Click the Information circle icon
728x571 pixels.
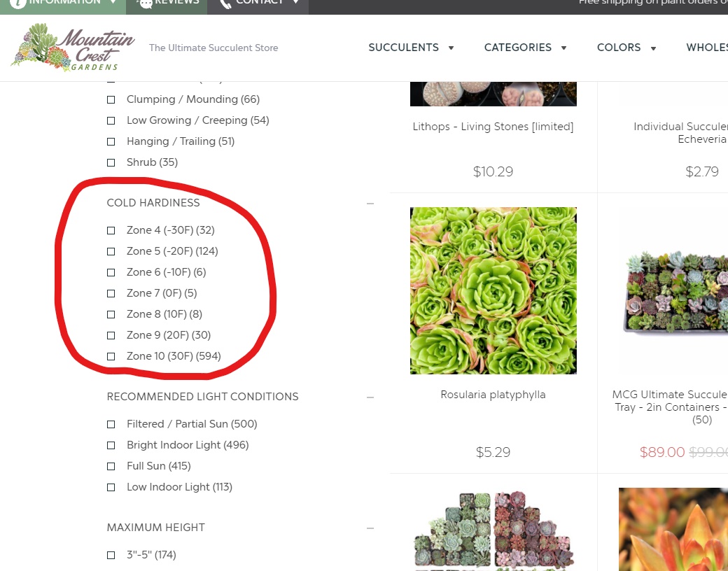pos(17,3)
